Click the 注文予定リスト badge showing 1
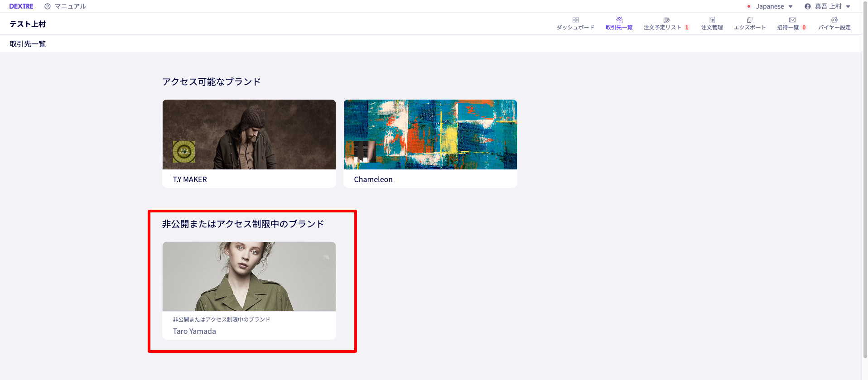Viewport: 868px width, 380px height. click(x=687, y=28)
